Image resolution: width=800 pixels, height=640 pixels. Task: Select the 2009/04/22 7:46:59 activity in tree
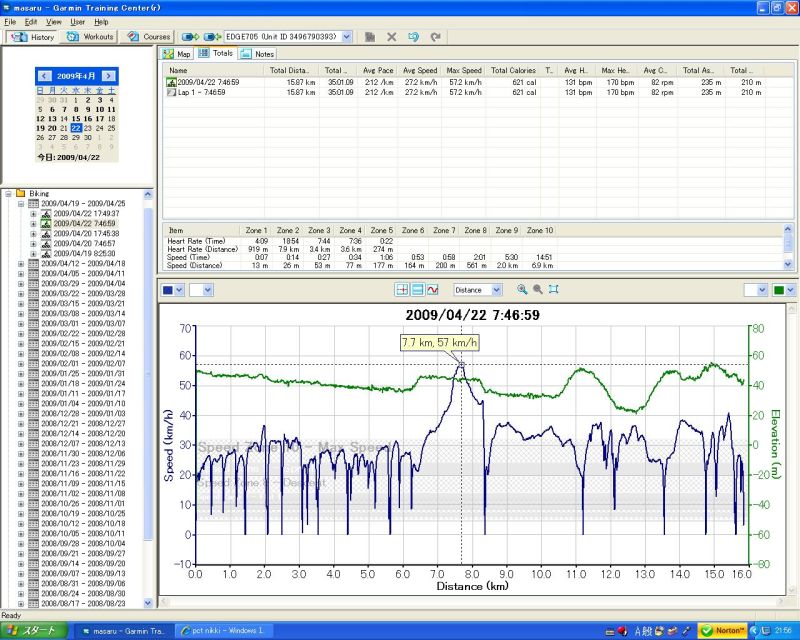coord(84,224)
